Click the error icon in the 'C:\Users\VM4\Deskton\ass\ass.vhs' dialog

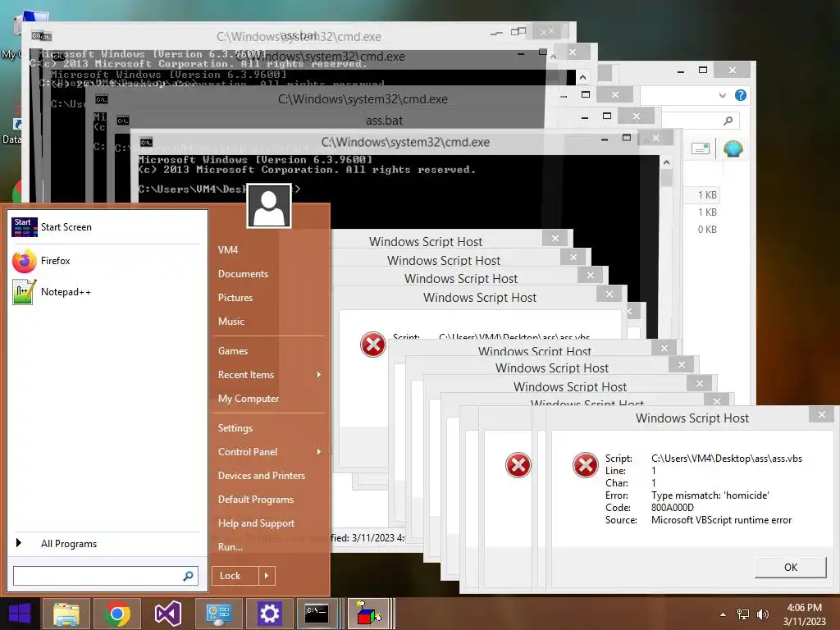[373, 345]
